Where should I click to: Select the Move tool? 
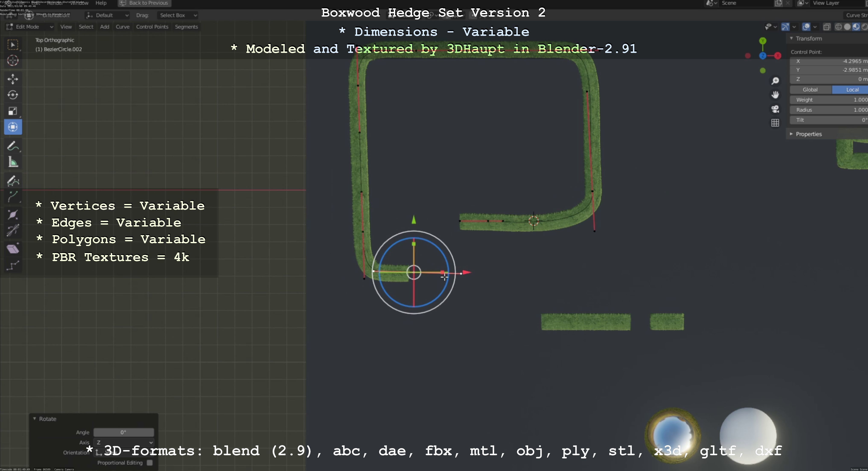pyautogui.click(x=13, y=79)
